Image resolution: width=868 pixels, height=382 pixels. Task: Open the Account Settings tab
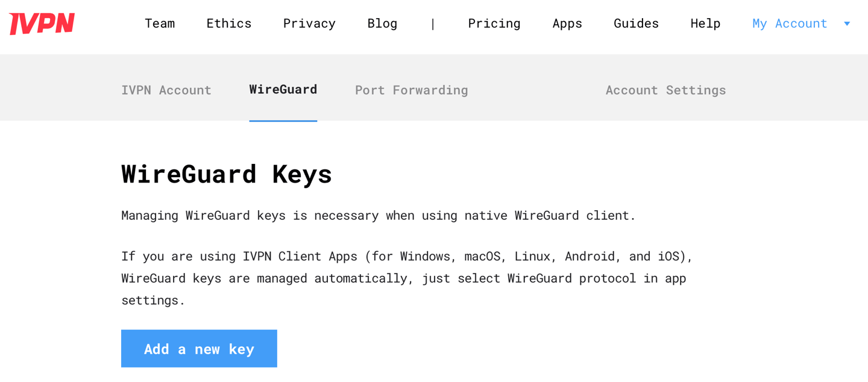tap(665, 90)
